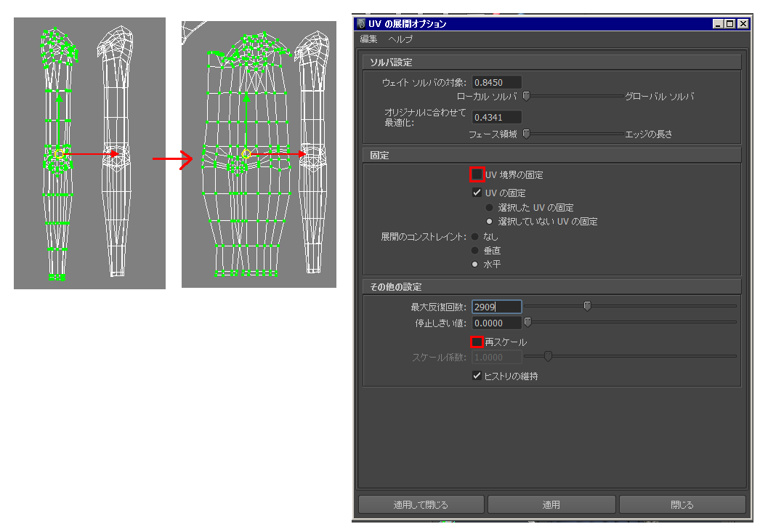
Task: Set 展開のコンストレイント to 垂直
Action: (x=475, y=250)
